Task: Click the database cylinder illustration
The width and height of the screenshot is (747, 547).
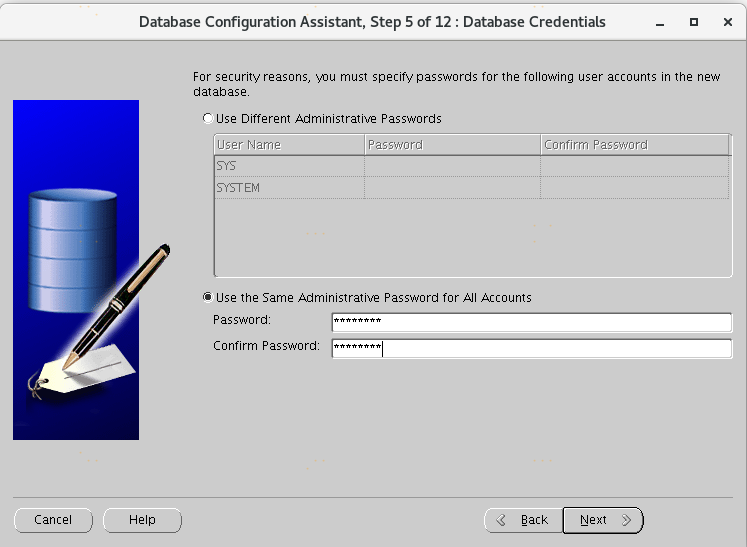Action: click(x=73, y=250)
